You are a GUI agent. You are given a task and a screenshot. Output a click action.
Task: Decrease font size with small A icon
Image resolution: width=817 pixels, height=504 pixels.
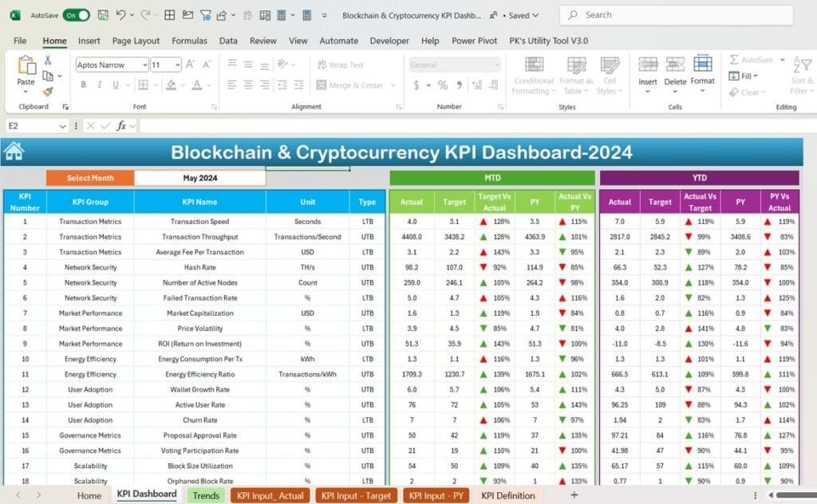pyautogui.click(x=207, y=65)
